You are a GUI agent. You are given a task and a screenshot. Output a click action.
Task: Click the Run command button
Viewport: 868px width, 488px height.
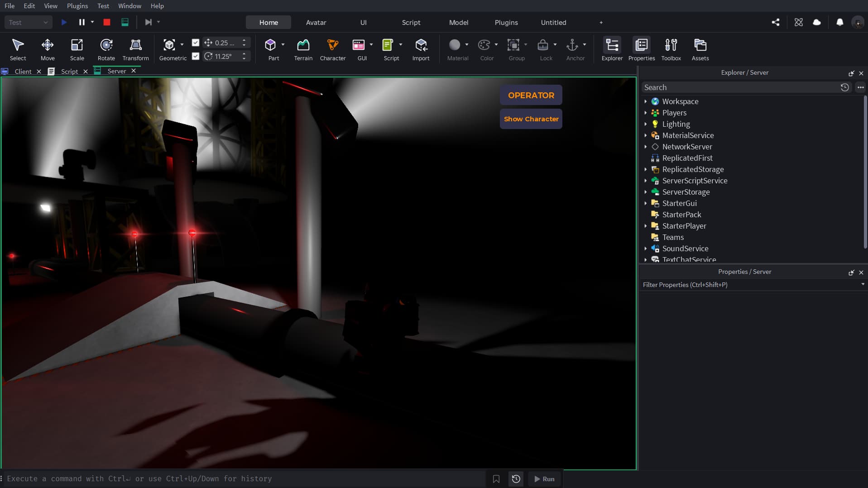[544, 478]
